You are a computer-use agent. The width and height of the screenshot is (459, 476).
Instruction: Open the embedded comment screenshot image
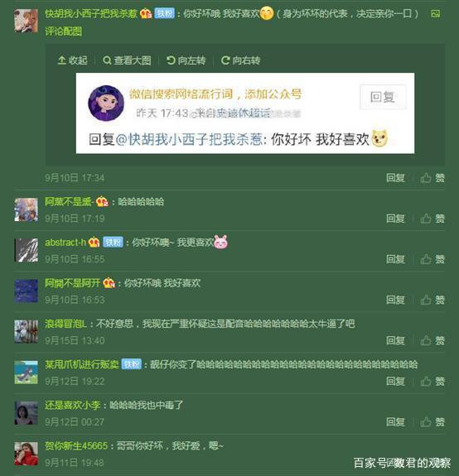245,113
